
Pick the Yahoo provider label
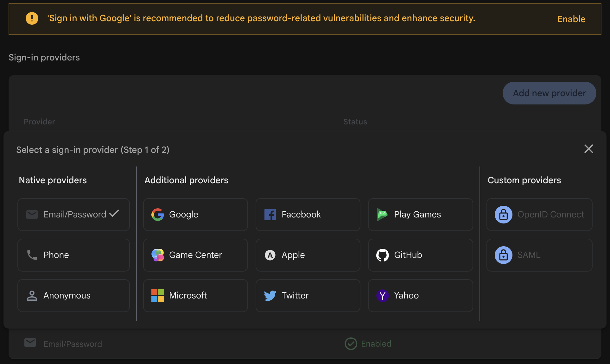click(406, 296)
